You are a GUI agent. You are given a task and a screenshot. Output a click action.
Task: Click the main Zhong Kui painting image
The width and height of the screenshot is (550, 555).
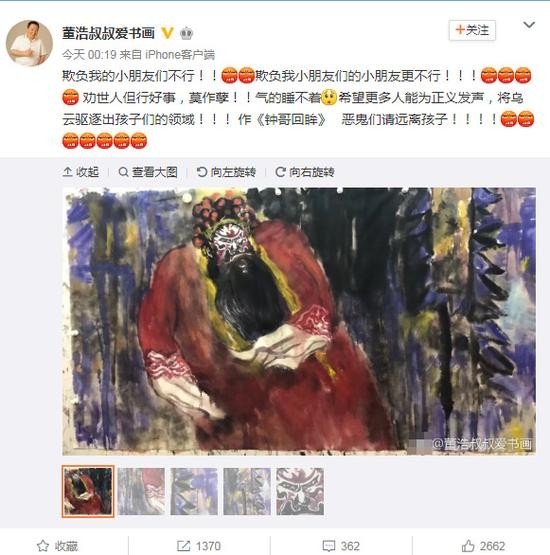point(299,321)
